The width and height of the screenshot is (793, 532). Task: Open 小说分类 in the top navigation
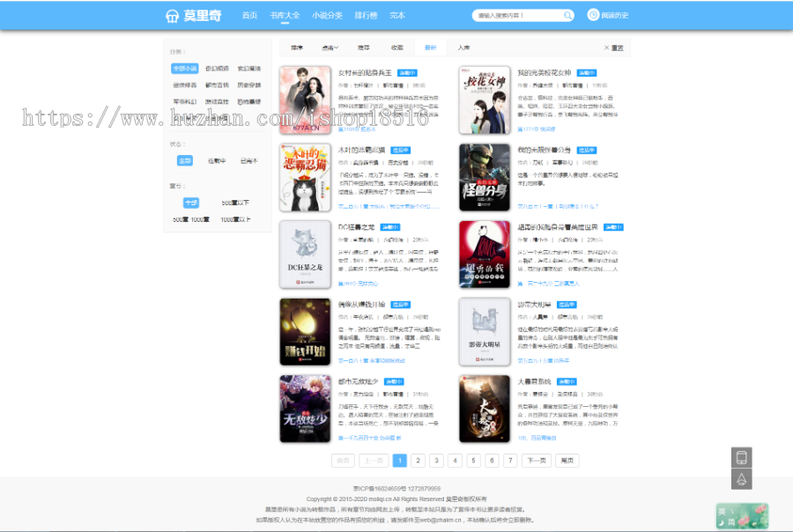click(327, 15)
